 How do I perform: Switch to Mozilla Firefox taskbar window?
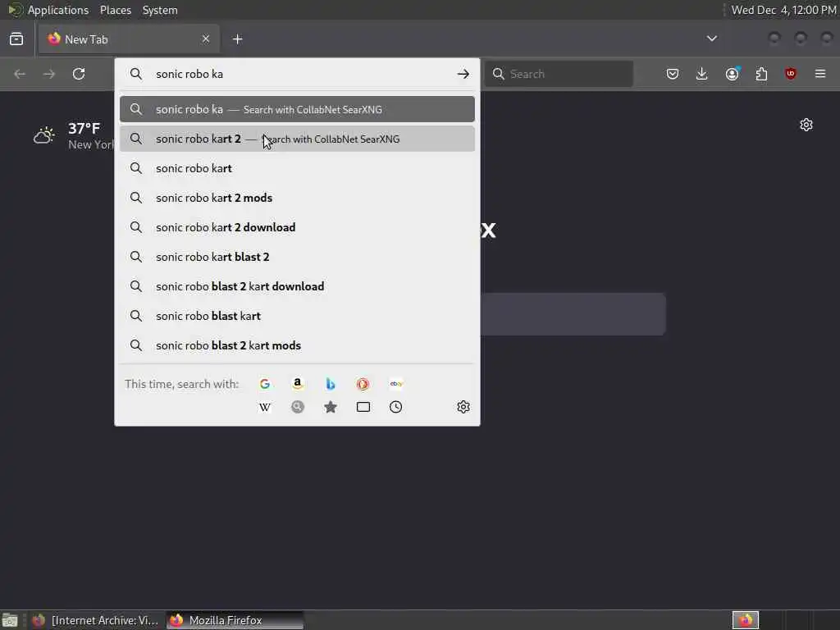click(235, 620)
